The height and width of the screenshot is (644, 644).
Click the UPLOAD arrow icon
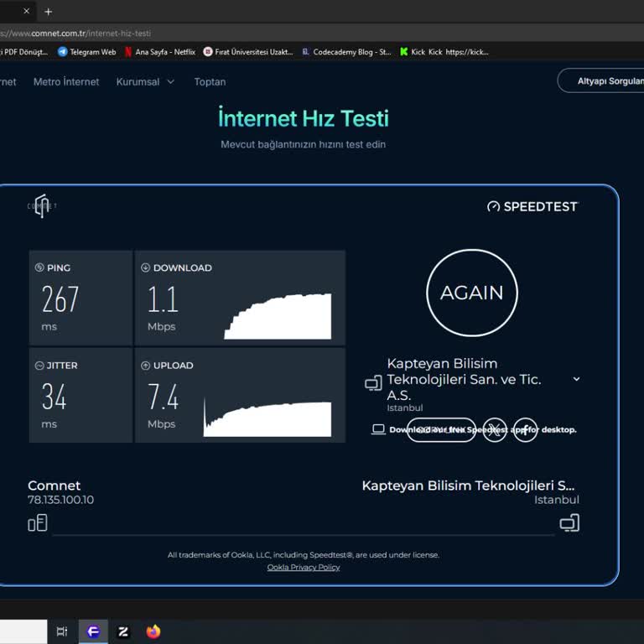[x=145, y=366]
